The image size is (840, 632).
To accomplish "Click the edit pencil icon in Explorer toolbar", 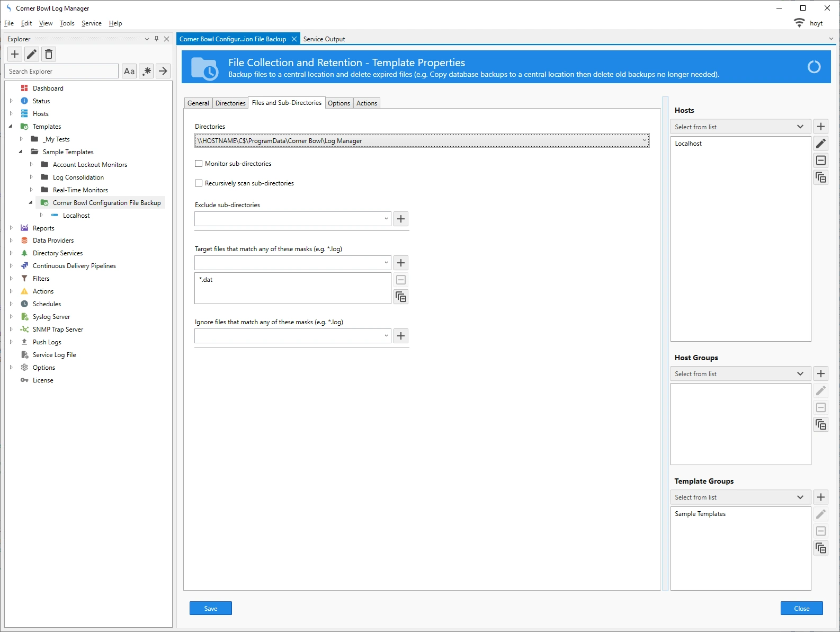I will point(32,54).
